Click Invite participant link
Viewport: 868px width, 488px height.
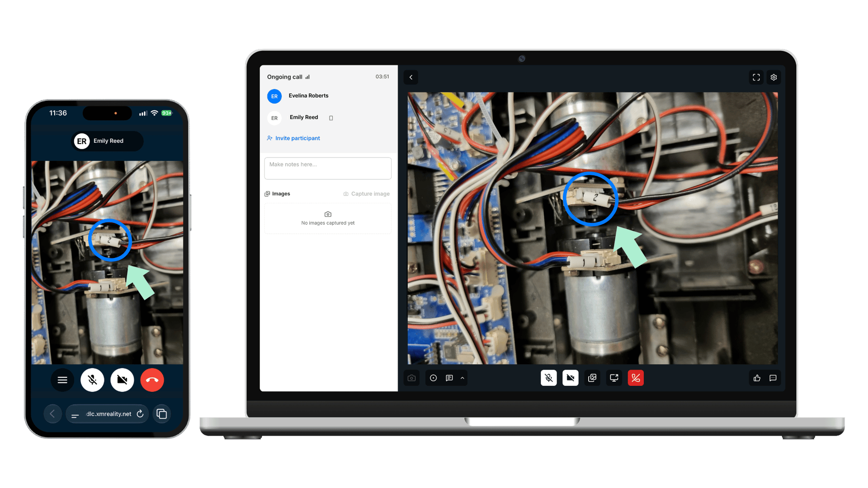click(293, 138)
